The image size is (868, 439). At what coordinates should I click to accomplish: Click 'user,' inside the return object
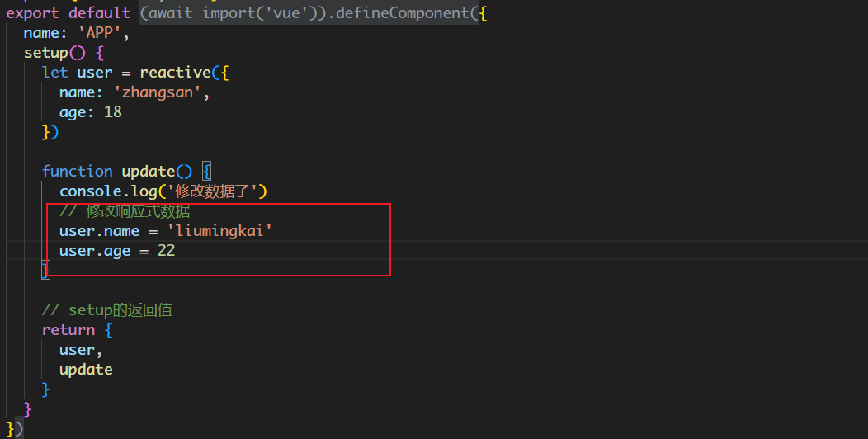click(x=78, y=350)
